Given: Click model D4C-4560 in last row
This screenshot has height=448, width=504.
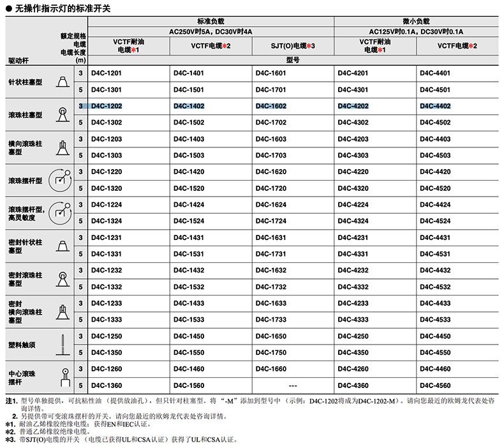Looking at the screenshot, I should click(435, 385).
